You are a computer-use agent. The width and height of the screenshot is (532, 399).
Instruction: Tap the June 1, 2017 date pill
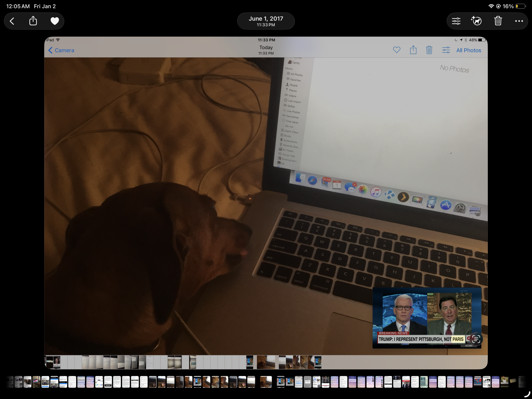point(266,21)
